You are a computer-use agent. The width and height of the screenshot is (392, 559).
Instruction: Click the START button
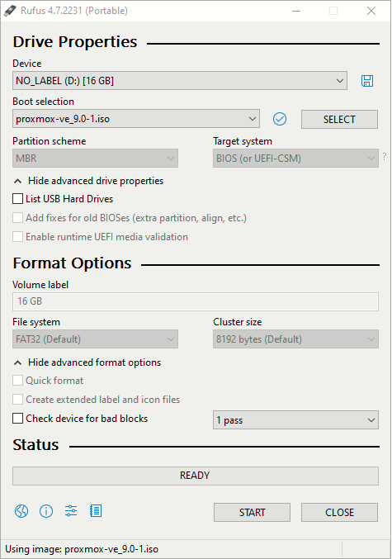click(x=252, y=512)
